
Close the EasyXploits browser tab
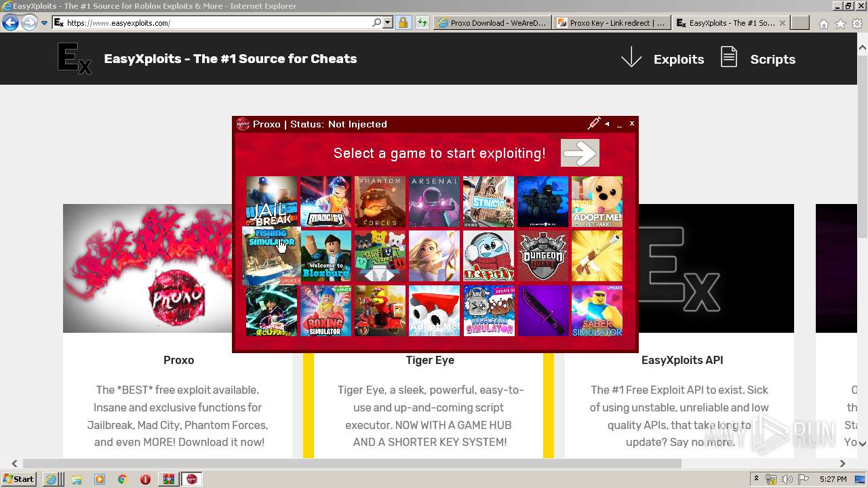coord(783,22)
